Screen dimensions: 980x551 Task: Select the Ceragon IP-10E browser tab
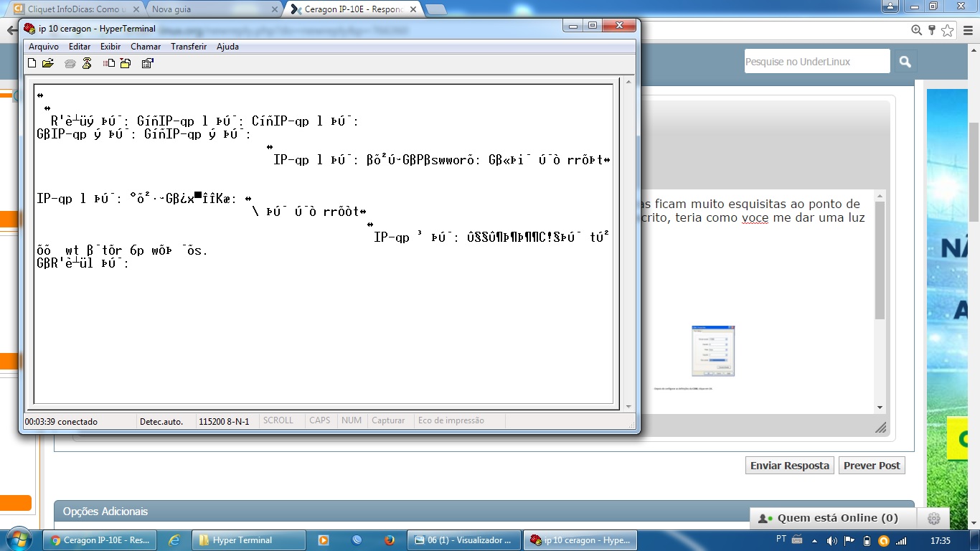pyautogui.click(x=354, y=9)
